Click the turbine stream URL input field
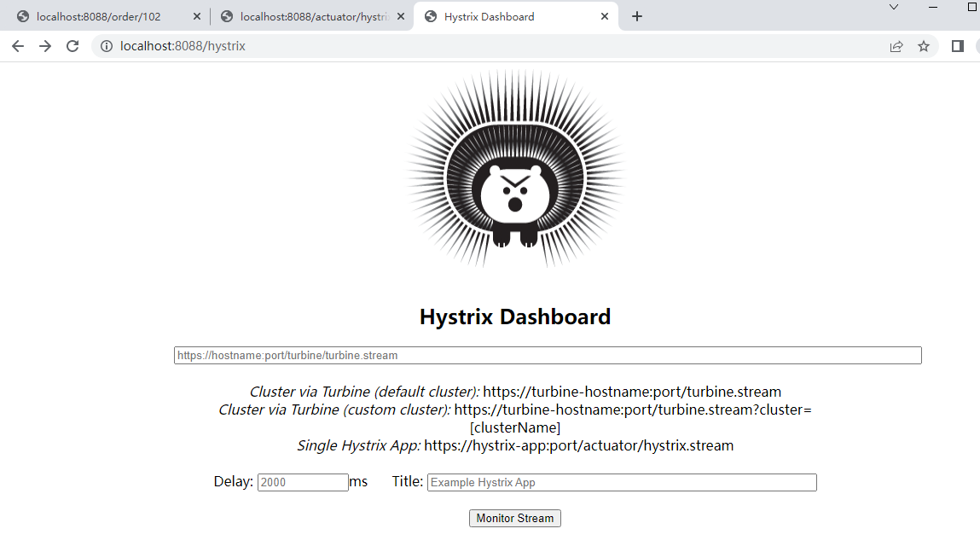The width and height of the screenshot is (980, 552). pos(548,355)
